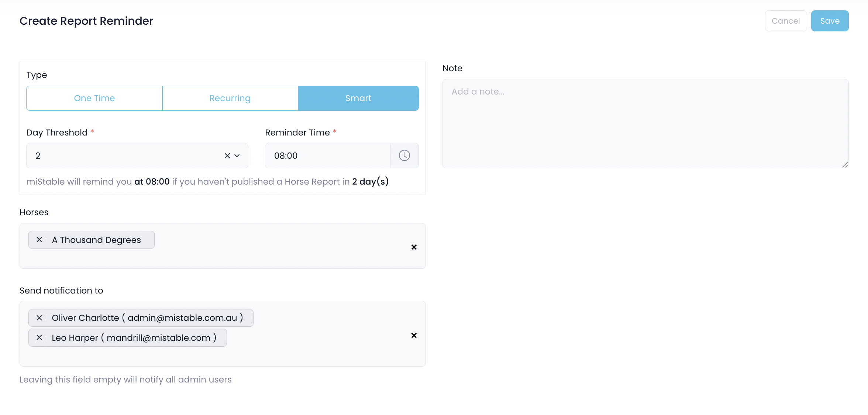The width and height of the screenshot is (868, 415).
Task: Clear all selected horses
Action: tap(414, 247)
